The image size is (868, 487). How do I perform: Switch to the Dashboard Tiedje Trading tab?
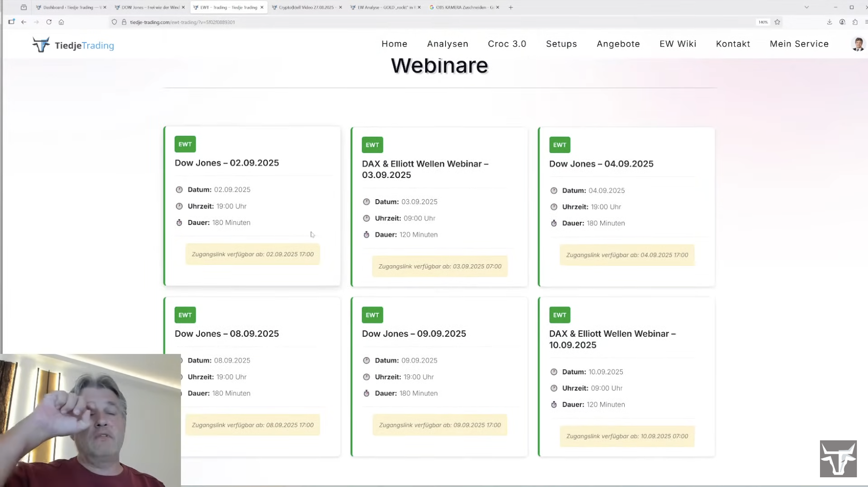pos(69,7)
